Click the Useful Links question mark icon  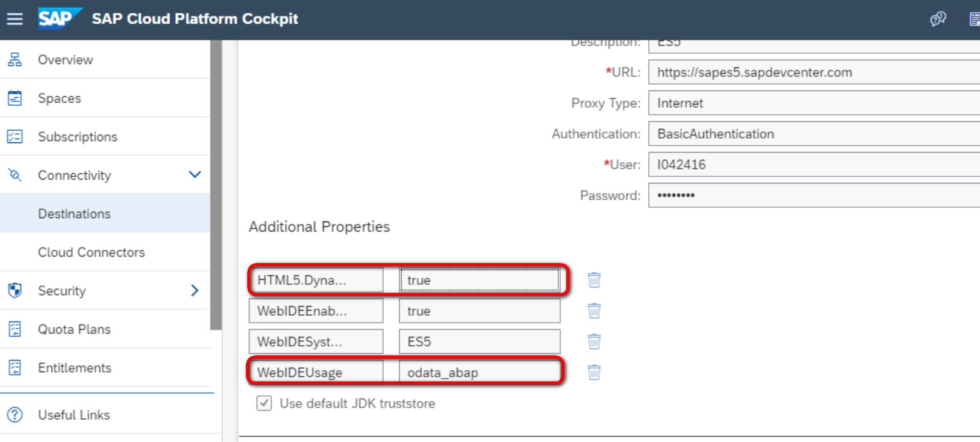pos(15,414)
